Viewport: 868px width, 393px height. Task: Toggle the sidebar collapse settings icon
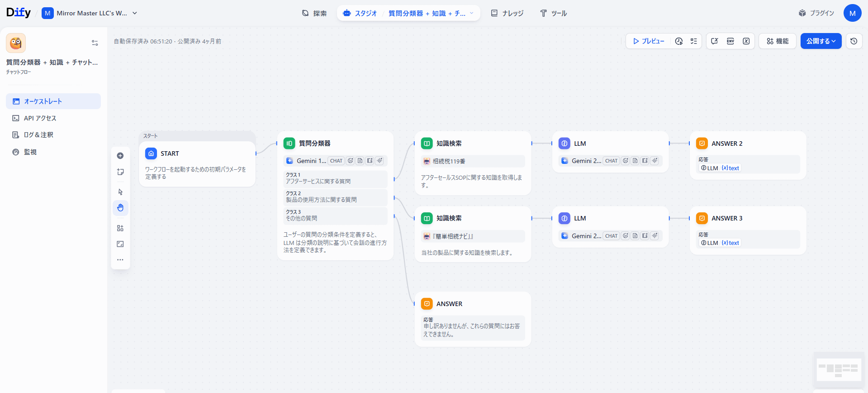click(95, 43)
